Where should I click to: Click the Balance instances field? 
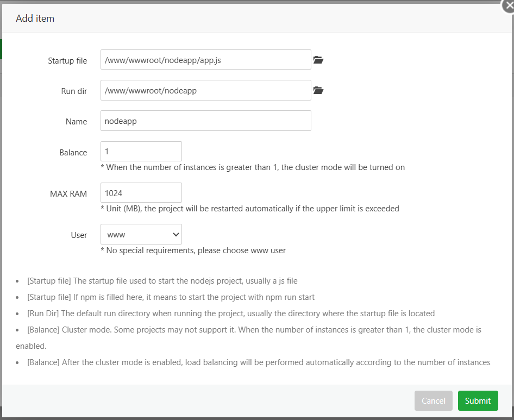[141, 151]
